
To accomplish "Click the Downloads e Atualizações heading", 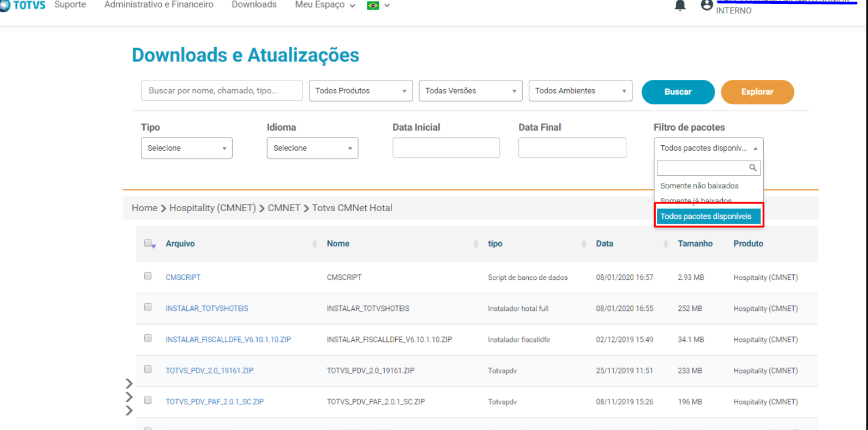I will click(x=246, y=55).
